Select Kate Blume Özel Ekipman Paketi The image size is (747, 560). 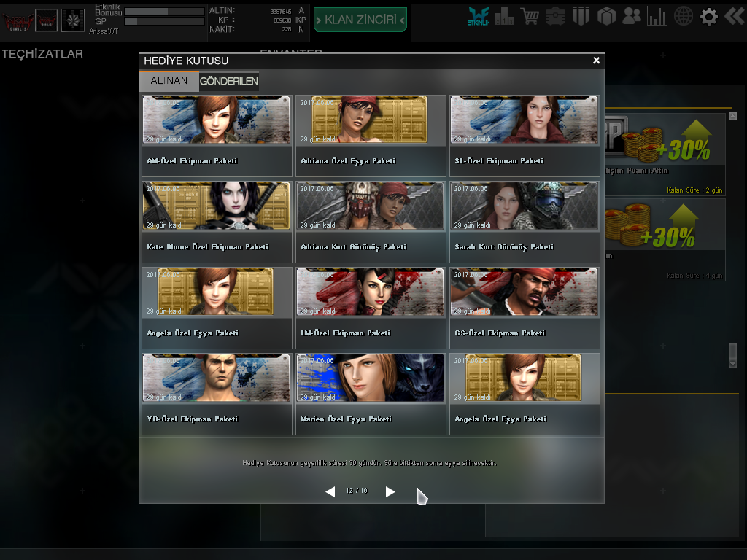pos(217,222)
